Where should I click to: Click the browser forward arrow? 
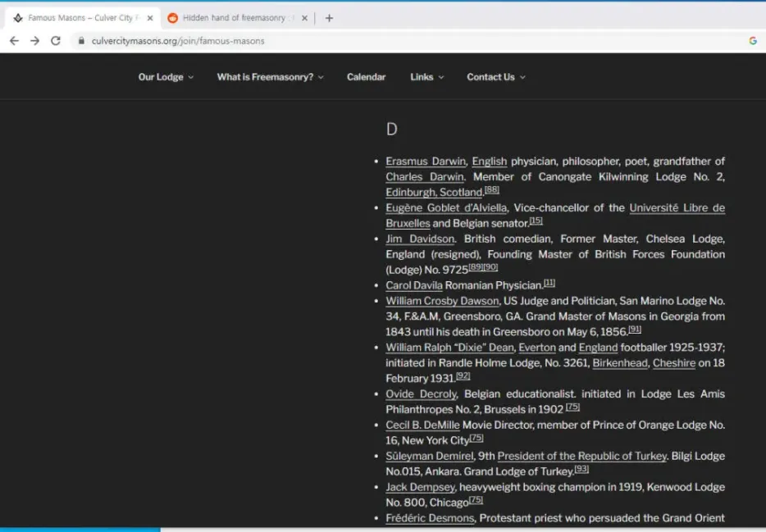click(x=34, y=41)
